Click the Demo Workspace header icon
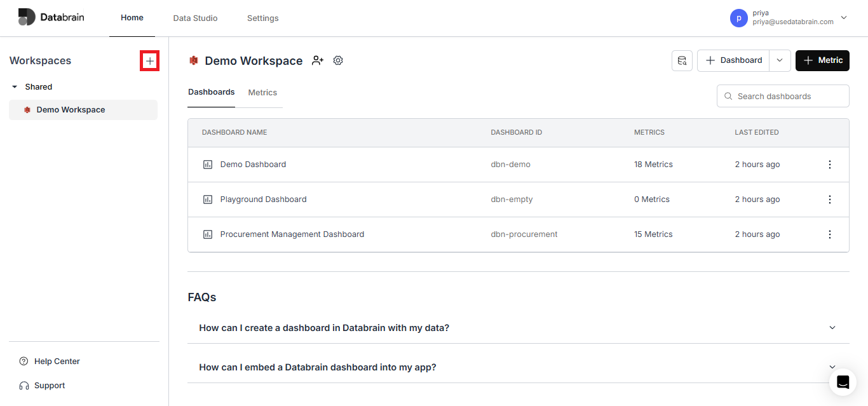The width and height of the screenshot is (868, 406). pos(194,60)
